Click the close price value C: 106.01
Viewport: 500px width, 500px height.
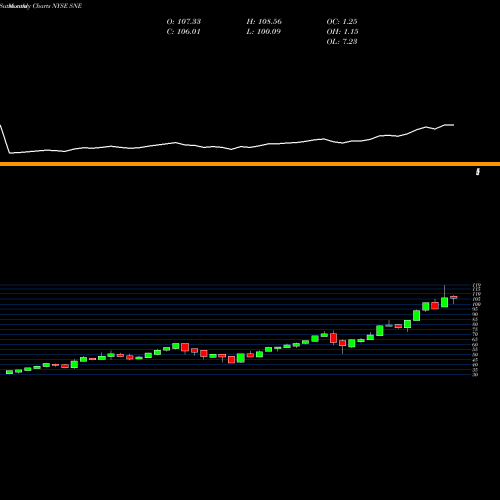(184, 32)
